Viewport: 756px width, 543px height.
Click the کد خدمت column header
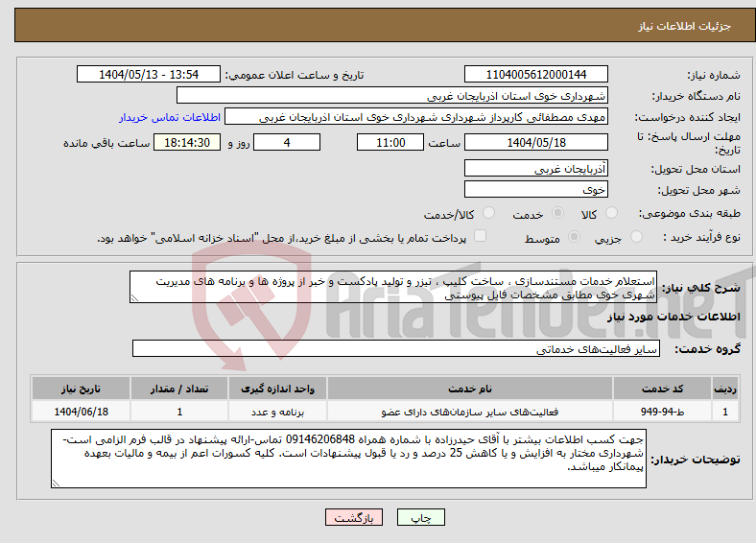(x=663, y=389)
